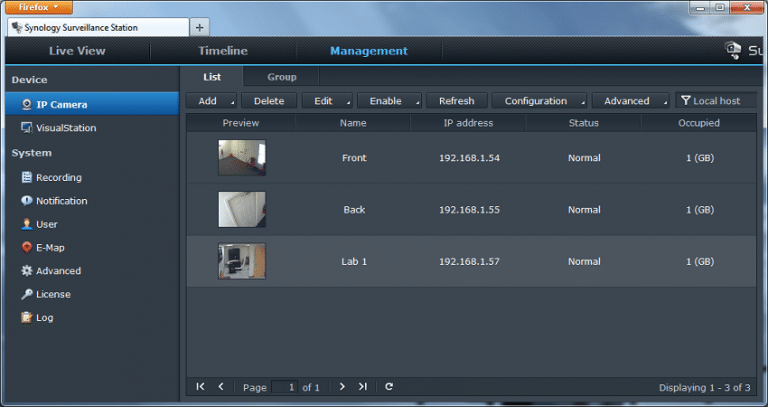The height and width of the screenshot is (407, 768).
Task: Select the camera named Back
Action: tap(354, 210)
